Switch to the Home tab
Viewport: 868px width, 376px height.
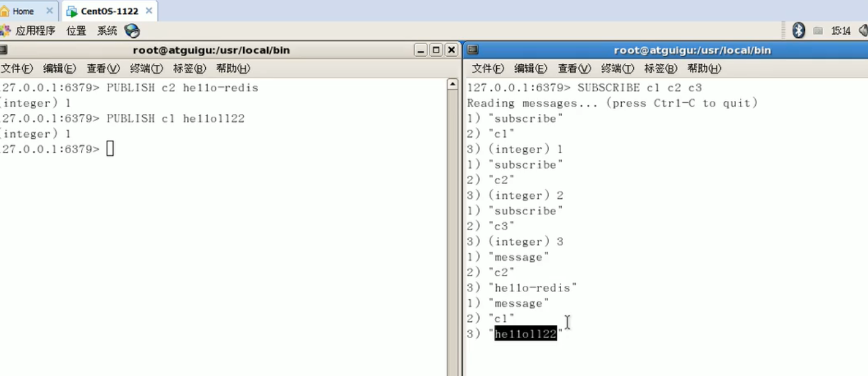(23, 11)
